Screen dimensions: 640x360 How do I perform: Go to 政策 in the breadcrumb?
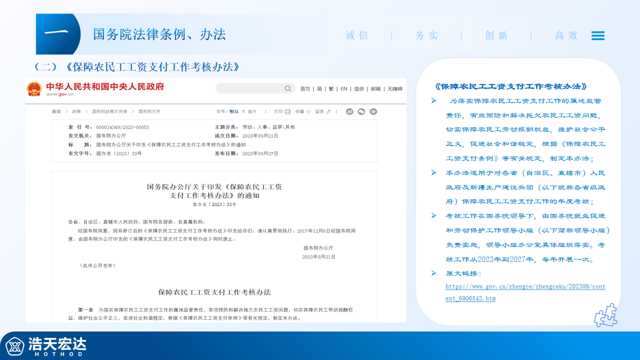[x=76, y=111]
